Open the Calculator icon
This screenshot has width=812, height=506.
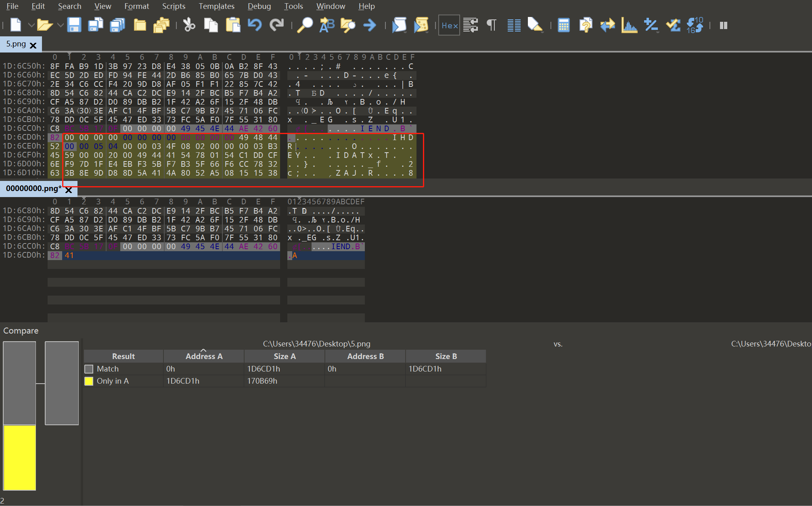tap(563, 25)
